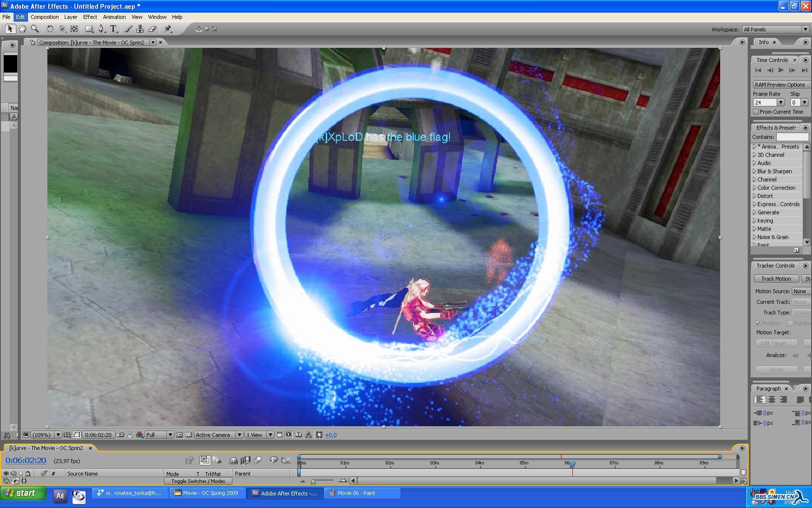This screenshot has width=812, height=508.
Task: Click the Reset Exposure icon
Action: pyautogui.click(x=319, y=435)
